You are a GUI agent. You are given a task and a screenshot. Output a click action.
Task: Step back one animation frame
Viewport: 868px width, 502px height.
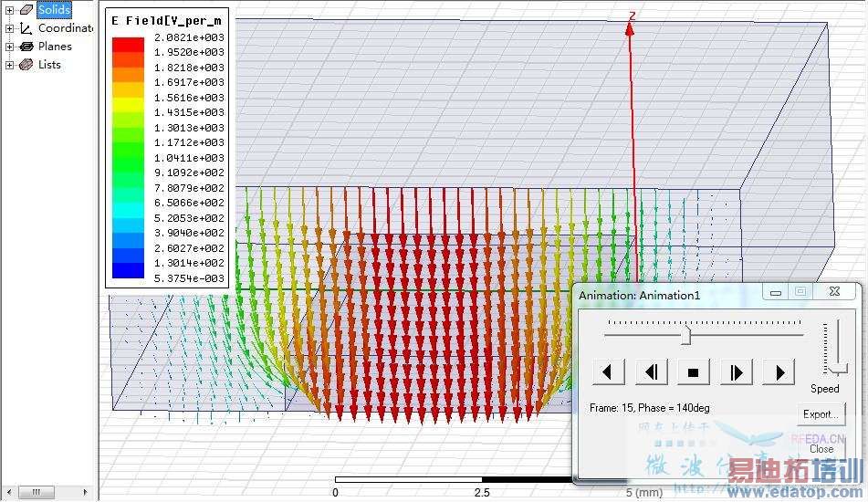pyautogui.click(x=651, y=371)
